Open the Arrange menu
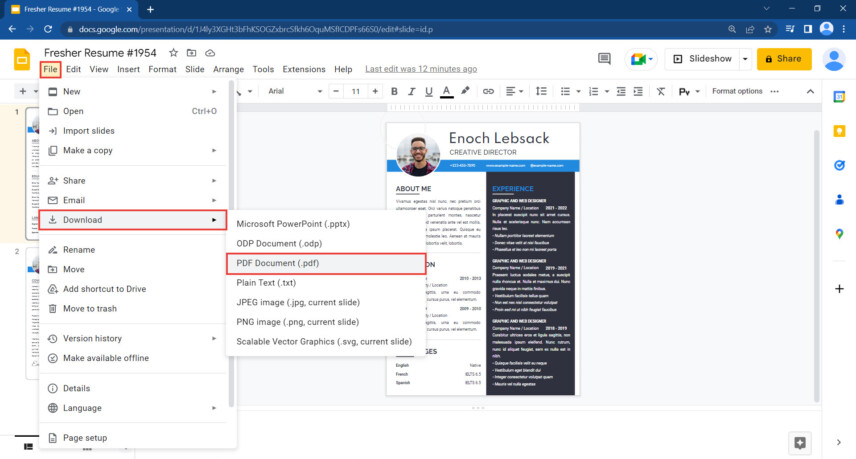 pyautogui.click(x=228, y=69)
